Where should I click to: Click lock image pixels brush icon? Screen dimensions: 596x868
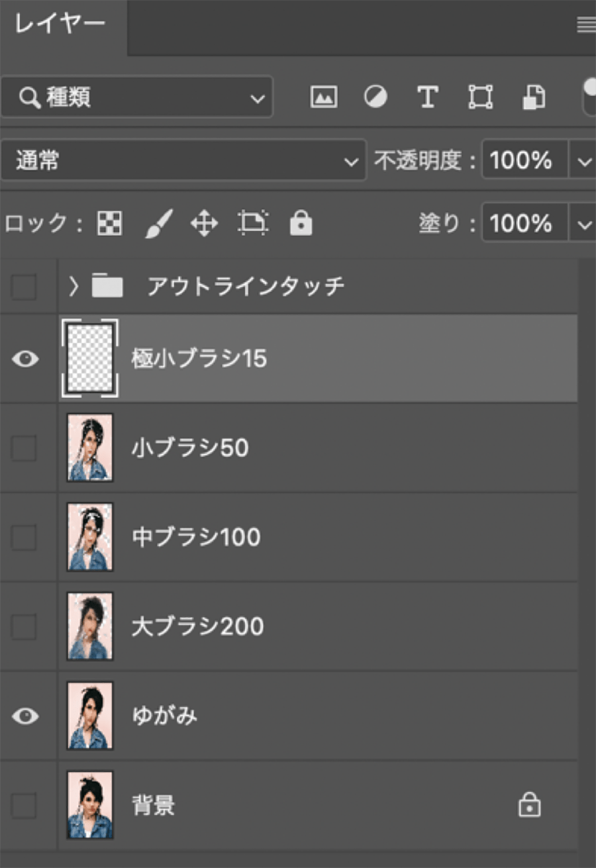tap(158, 224)
